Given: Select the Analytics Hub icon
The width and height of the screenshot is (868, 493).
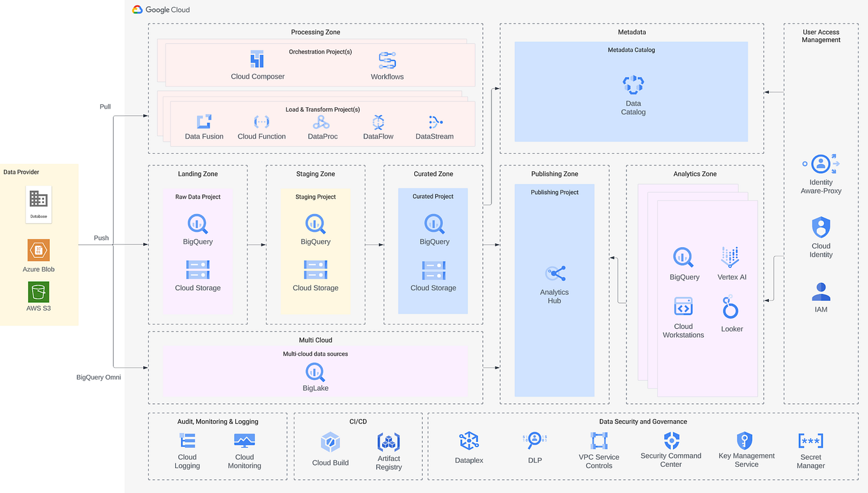Looking at the screenshot, I should pos(554,273).
